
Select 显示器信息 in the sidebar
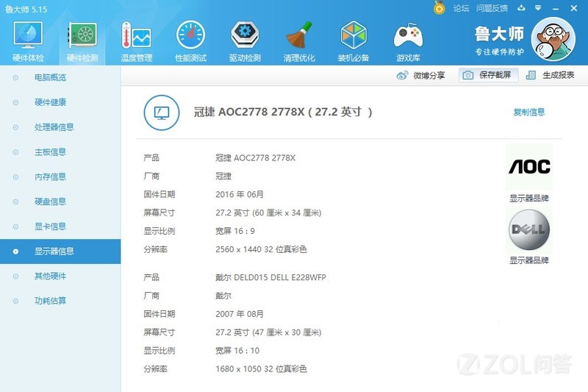pos(60,252)
